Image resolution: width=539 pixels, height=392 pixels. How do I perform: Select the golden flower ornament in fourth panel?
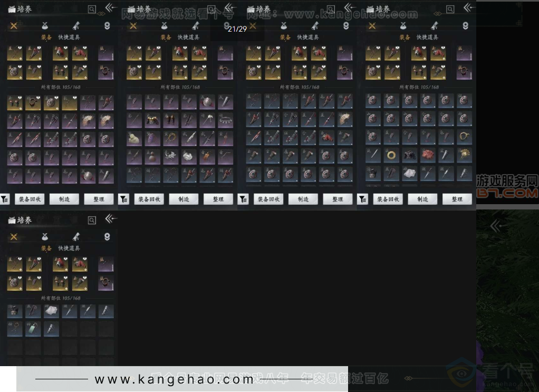pos(464,155)
